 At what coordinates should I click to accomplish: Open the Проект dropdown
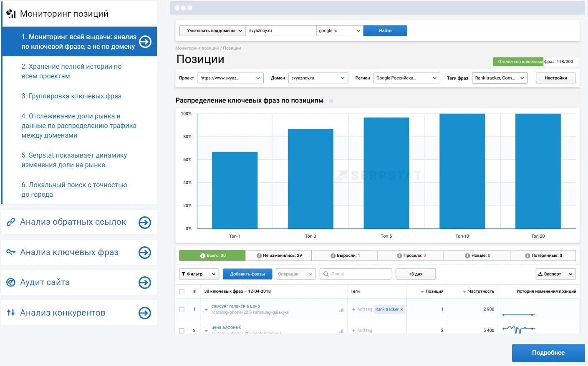click(230, 78)
